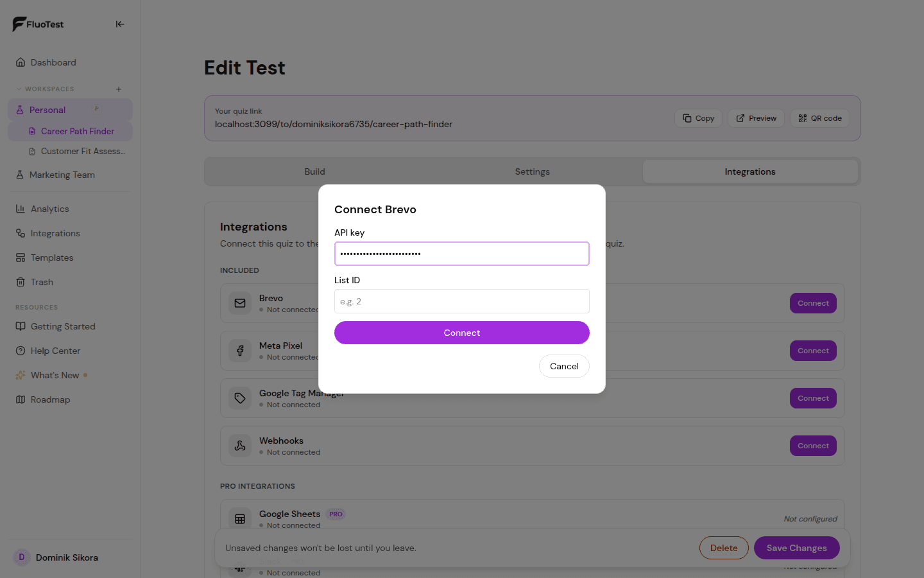Focus the API key field
The image size is (924, 578).
(x=462, y=254)
